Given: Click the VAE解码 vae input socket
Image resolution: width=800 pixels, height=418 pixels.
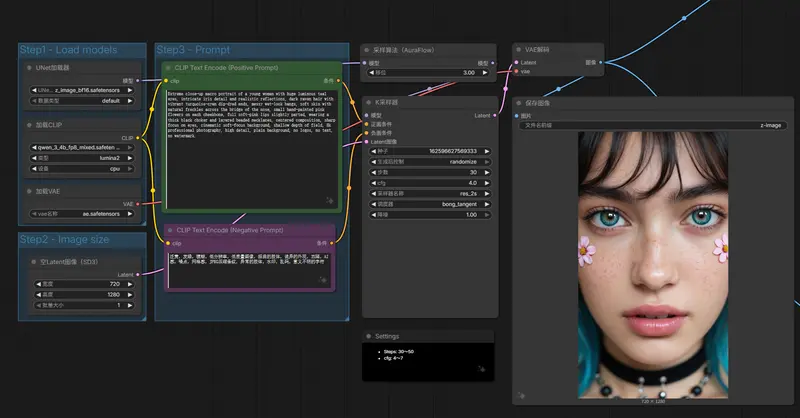Looking at the screenshot, I should coord(515,71).
